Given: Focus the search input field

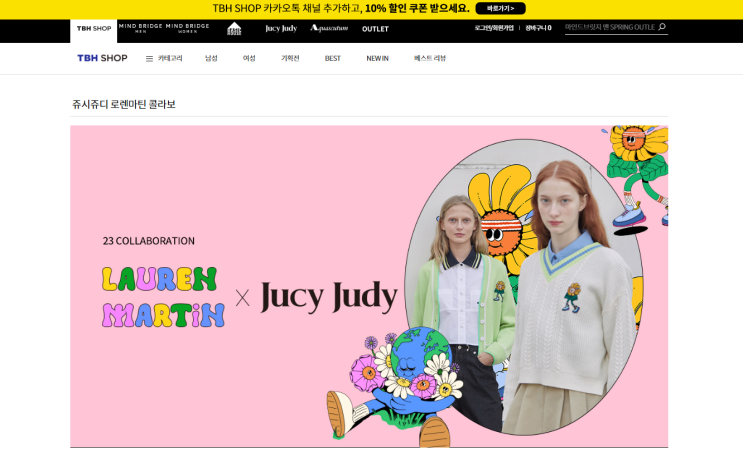Looking at the screenshot, I should (610, 27).
